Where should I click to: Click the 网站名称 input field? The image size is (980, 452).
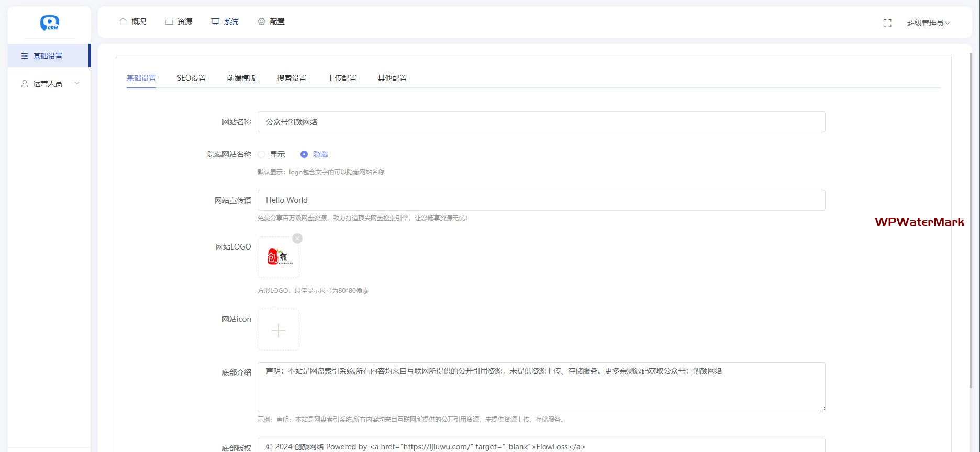tap(541, 122)
